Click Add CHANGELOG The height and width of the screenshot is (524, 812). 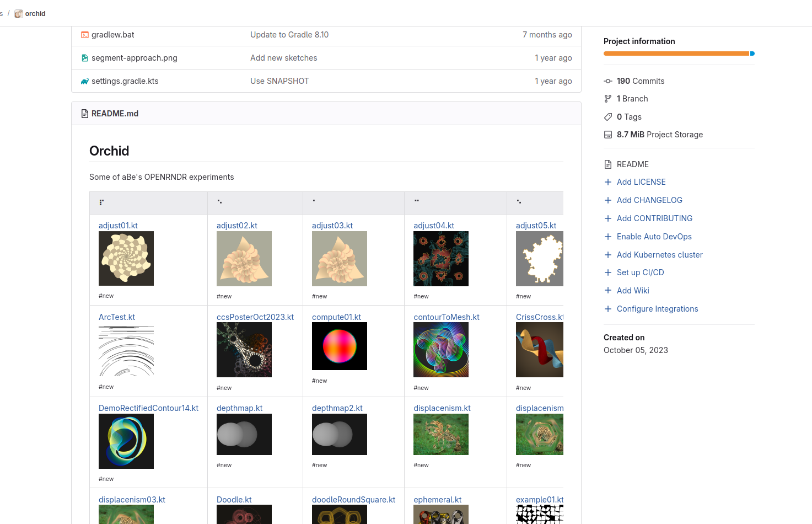[649, 200]
